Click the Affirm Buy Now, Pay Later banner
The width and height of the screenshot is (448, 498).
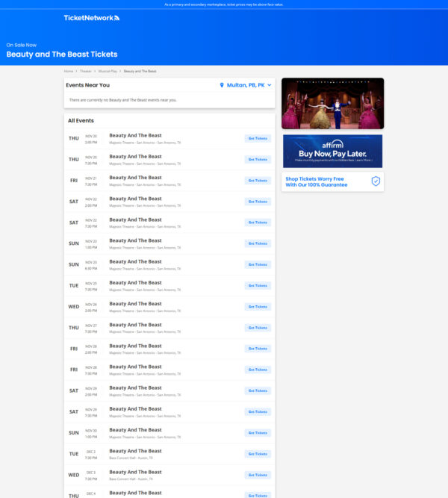(333, 151)
